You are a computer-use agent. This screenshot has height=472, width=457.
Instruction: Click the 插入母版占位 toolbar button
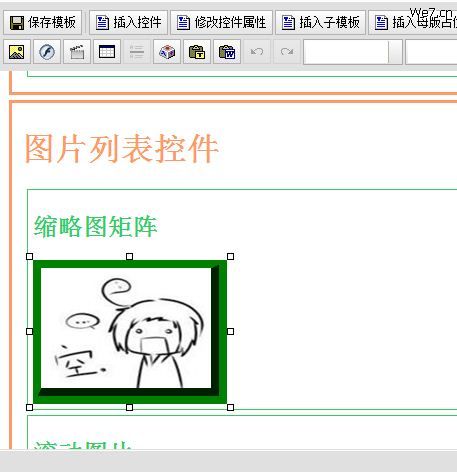pos(413,22)
